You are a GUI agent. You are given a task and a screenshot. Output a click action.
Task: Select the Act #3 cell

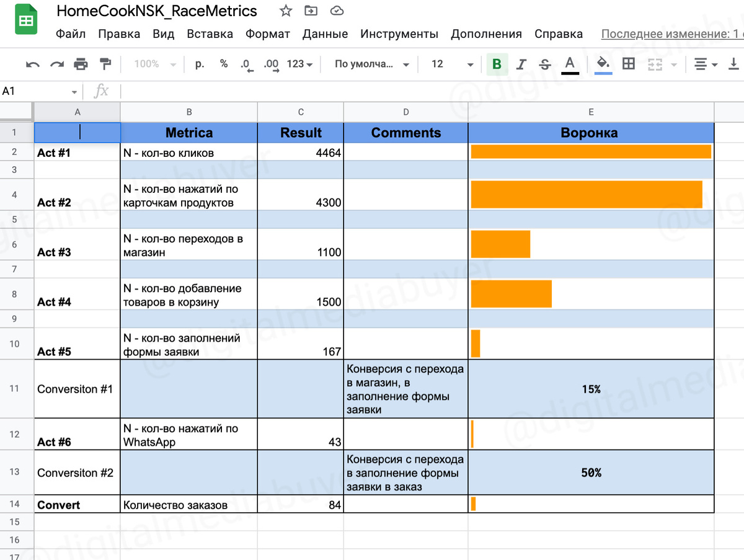(77, 244)
